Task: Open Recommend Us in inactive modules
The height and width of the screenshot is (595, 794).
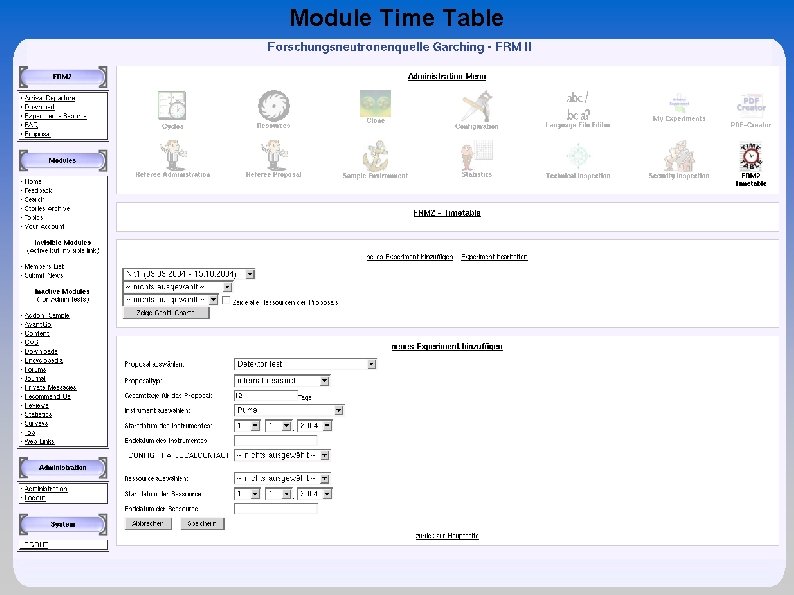Action: click(48, 397)
